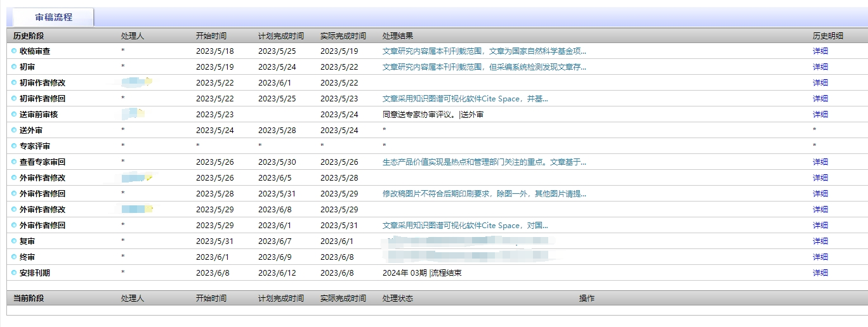Click the 历史阶段 column header
This screenshot has height=327, width=868.
click(x=29, y=36)
